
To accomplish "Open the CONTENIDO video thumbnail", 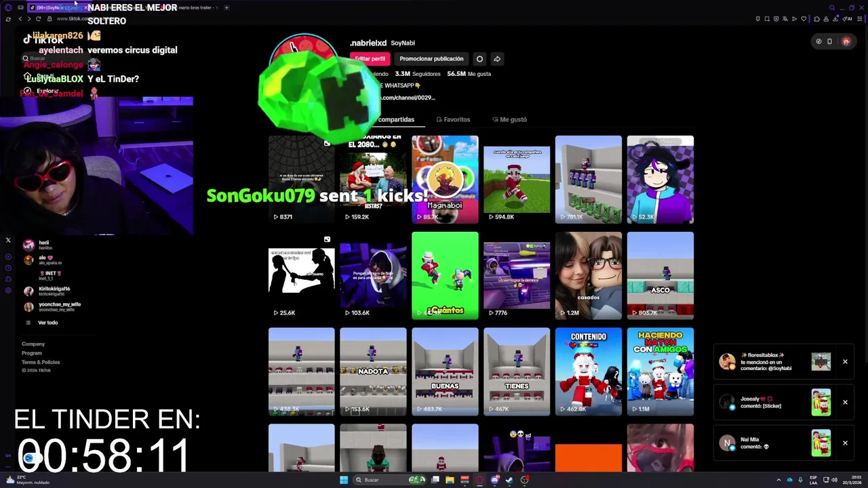I will 589,372.
